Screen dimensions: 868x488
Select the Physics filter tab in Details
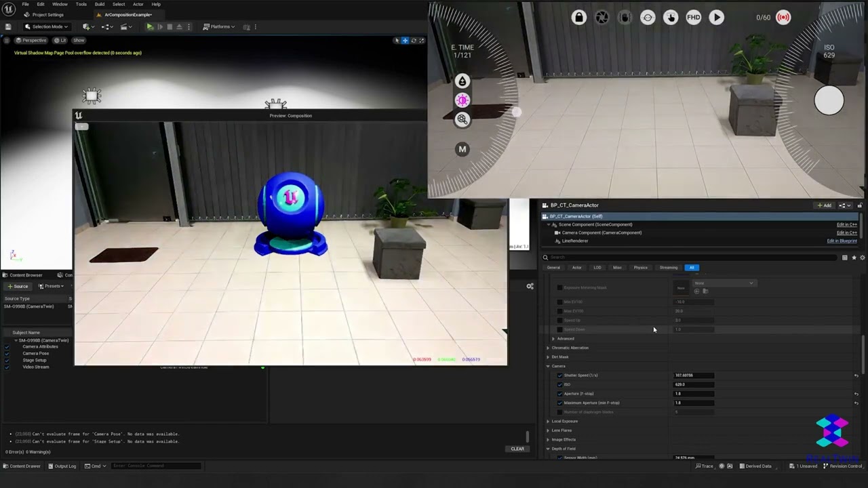[x=640, y=267]
